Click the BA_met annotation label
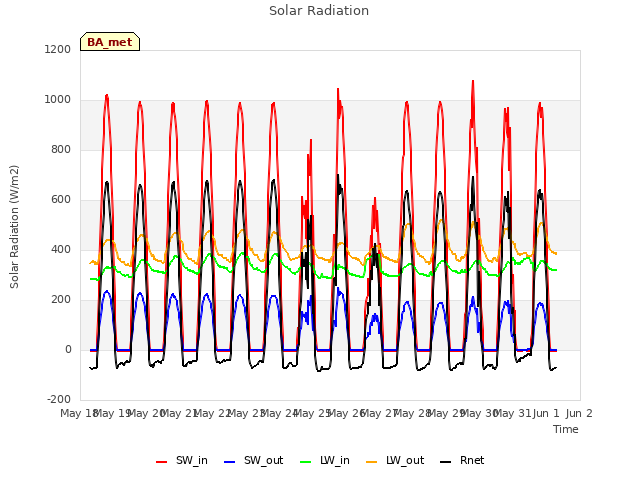 pos(110,42)
